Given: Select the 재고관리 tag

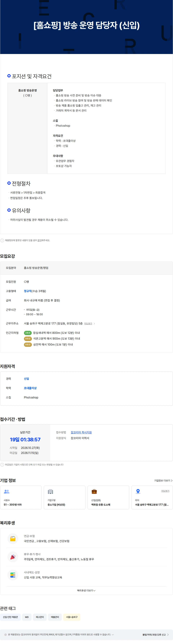Looking at the screenshot, I should pyautogui.click(x=40, y=617).
